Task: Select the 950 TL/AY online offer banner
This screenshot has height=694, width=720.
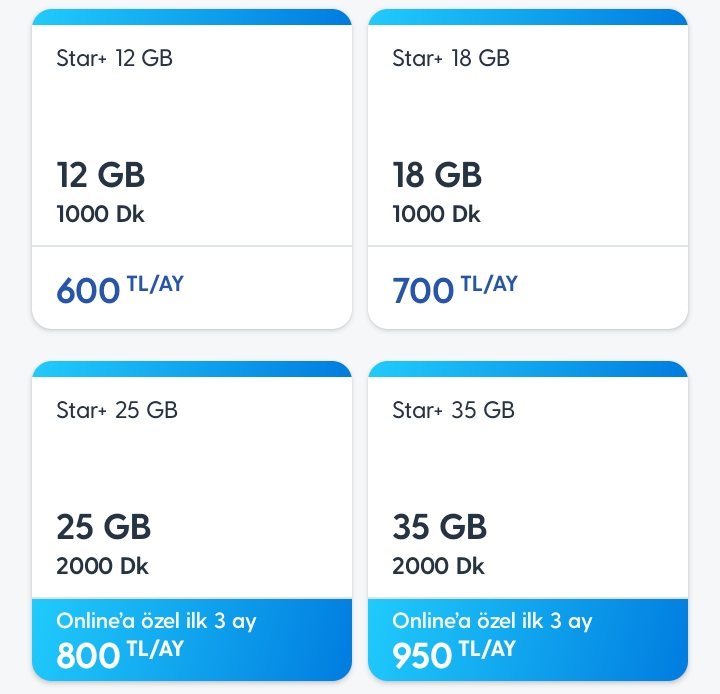Action: point(528,640)
